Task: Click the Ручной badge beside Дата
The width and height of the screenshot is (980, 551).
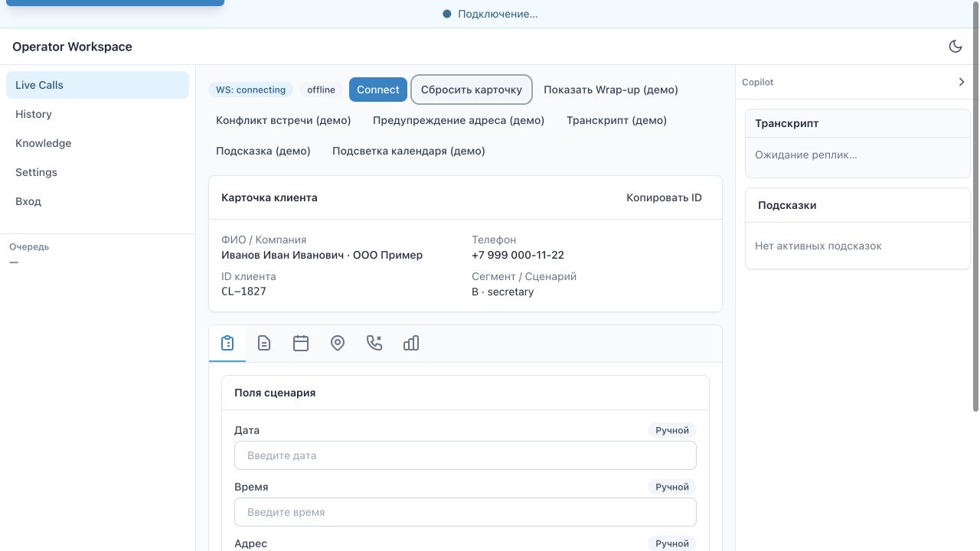Action: coord(672,430)
